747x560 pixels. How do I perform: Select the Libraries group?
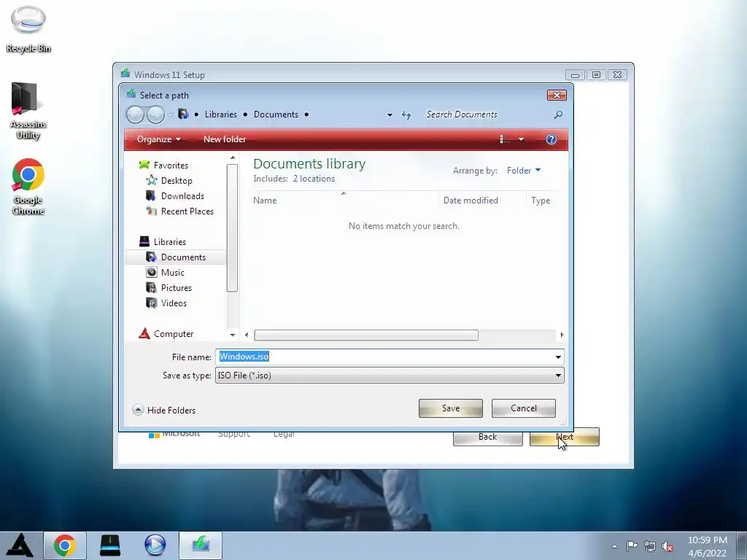click(169, 242)
